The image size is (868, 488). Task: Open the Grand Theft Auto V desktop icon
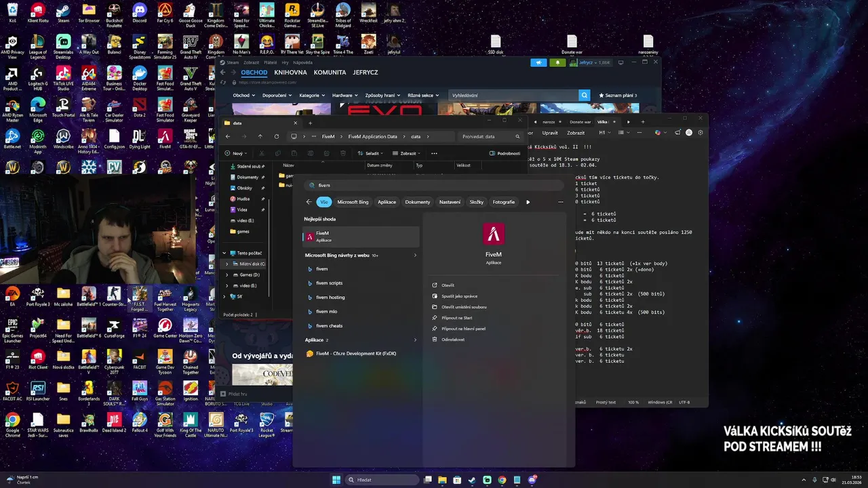pos(191,79)
